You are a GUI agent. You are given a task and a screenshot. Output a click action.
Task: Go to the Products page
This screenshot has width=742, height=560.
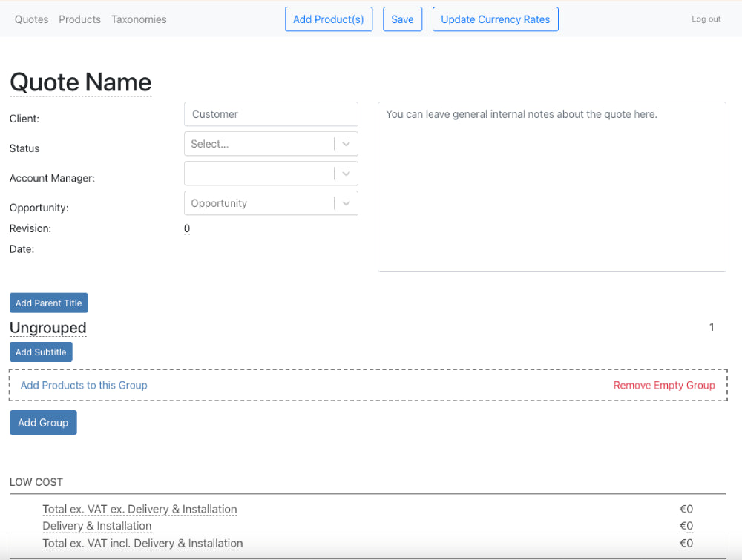(x=79, y=19)
